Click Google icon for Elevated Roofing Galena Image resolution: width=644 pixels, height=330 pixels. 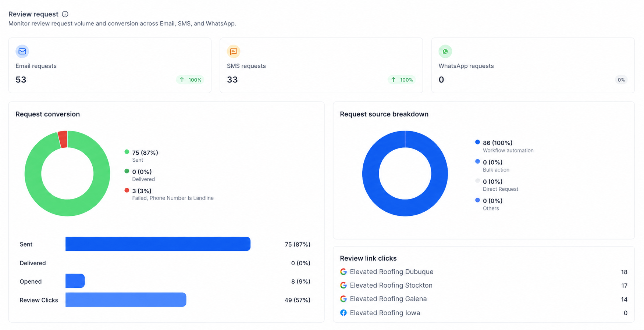pos(344,299)
